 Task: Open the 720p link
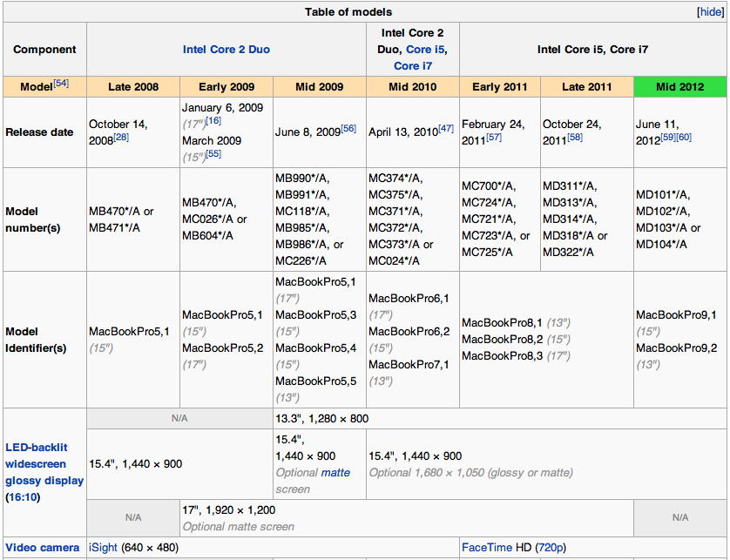coord(551,548)
